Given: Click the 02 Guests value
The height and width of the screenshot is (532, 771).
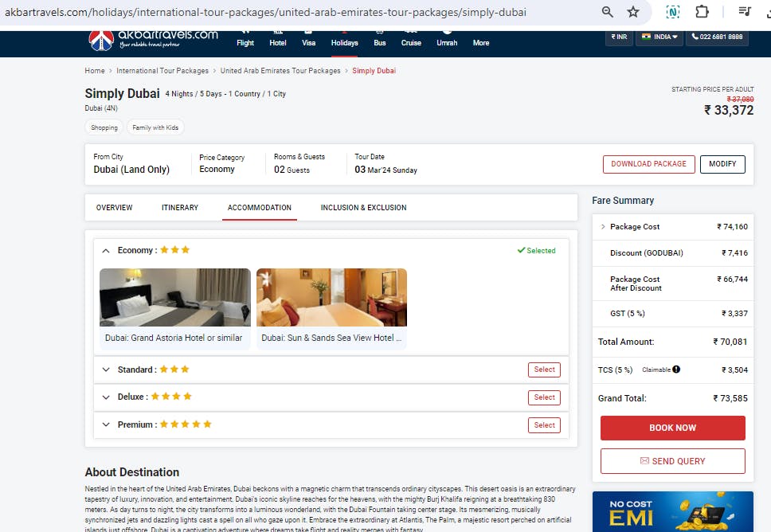Looking at the screenshot, I should 292,170.
